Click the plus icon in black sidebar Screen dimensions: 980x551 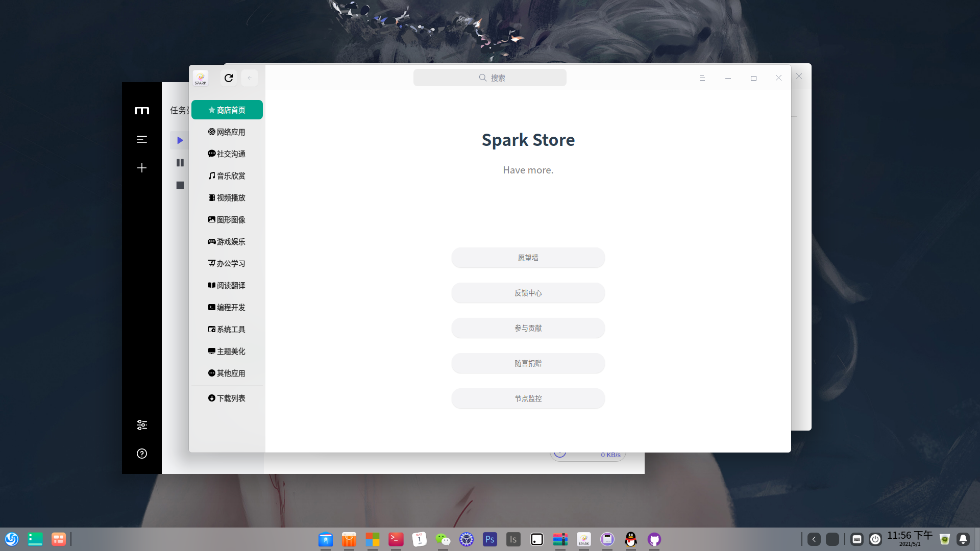click(142, 168)
